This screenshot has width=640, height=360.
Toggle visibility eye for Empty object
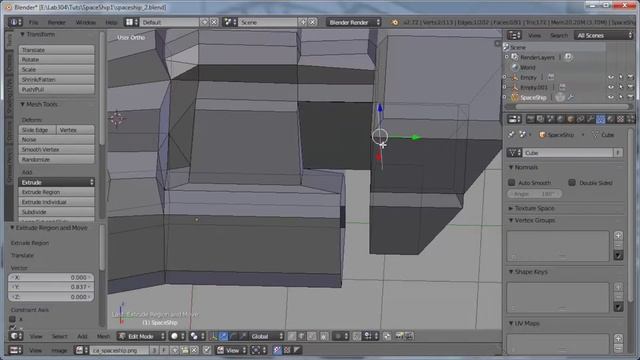point(611,77)
